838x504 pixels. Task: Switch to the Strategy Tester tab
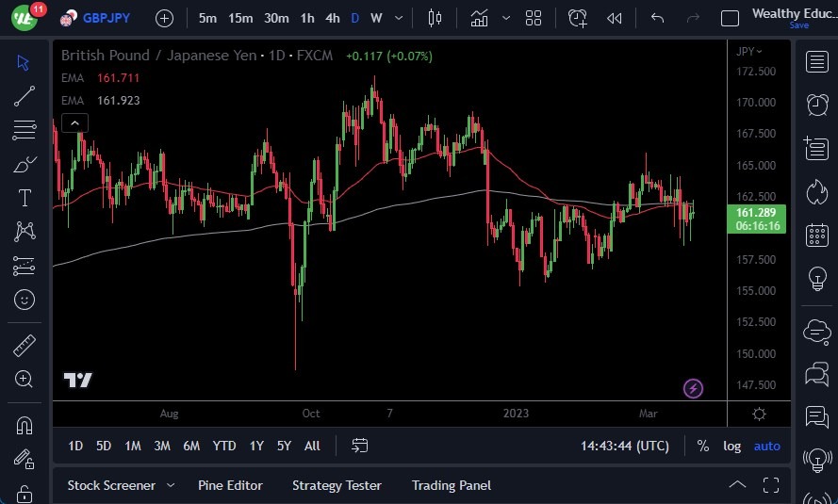click(337, 485)
